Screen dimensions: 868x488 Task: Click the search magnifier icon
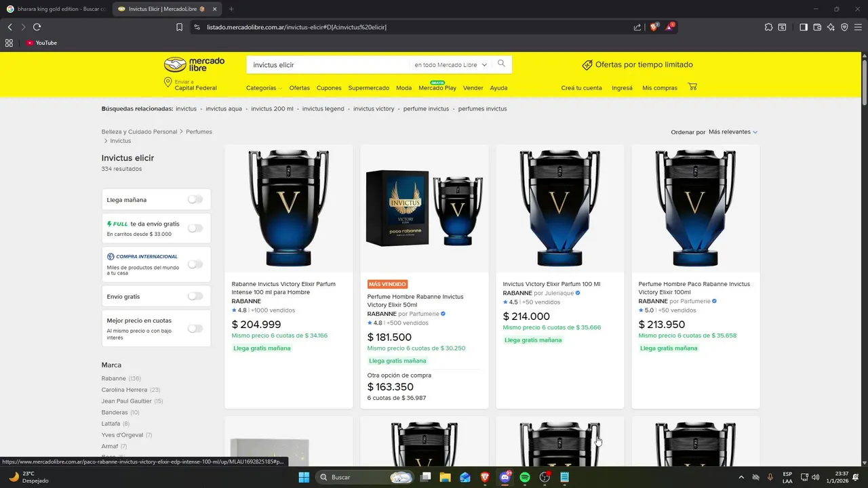pos(501,64)
